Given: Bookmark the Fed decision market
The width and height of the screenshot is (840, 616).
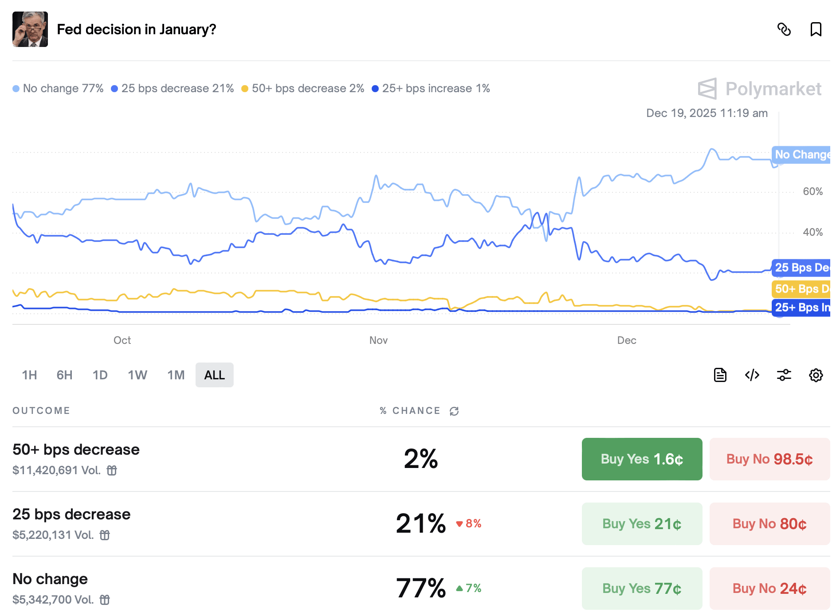Looking at the screenshot, I should [x=816, y=29].
